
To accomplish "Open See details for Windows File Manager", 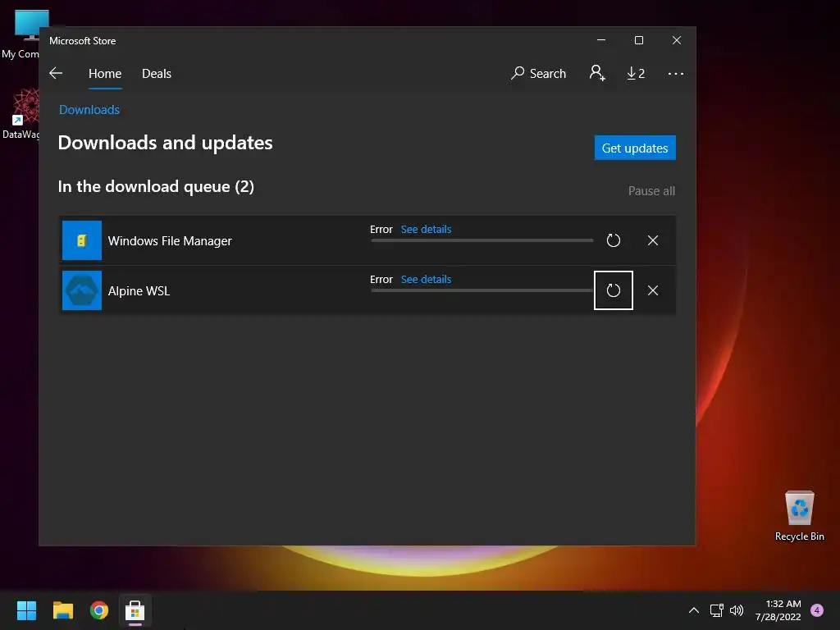I will 426,230.
